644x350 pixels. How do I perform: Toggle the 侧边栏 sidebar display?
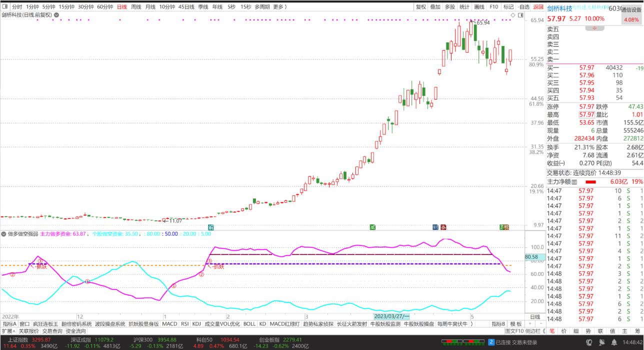pos(533,331)
